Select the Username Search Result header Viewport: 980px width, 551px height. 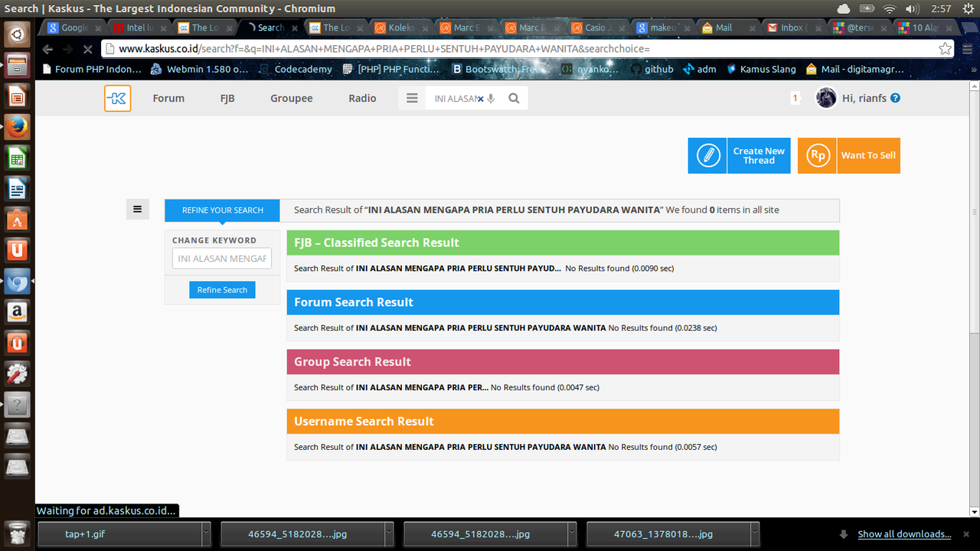tap(563, 422)
